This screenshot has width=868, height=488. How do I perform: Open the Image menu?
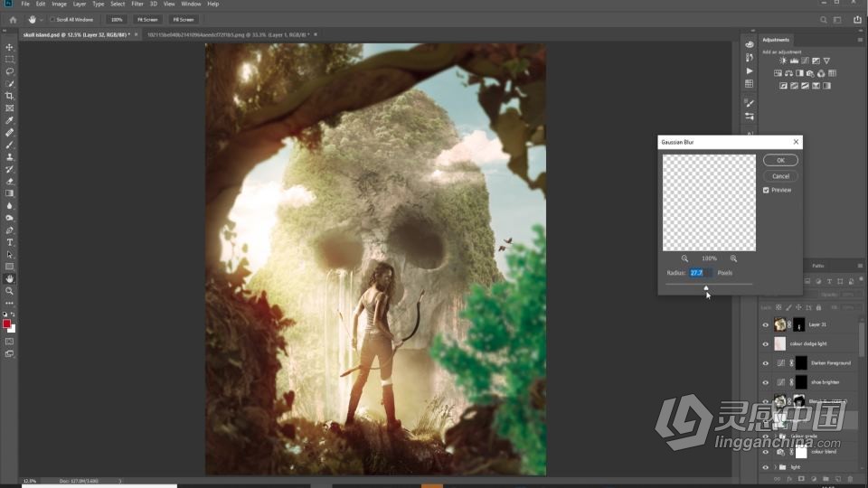coord(59,4)
